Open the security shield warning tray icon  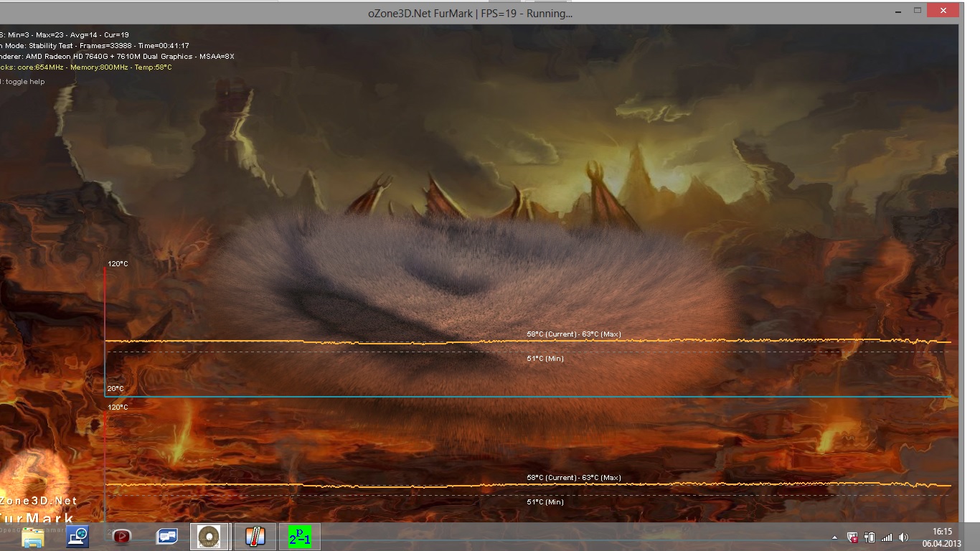coord(852,537)
